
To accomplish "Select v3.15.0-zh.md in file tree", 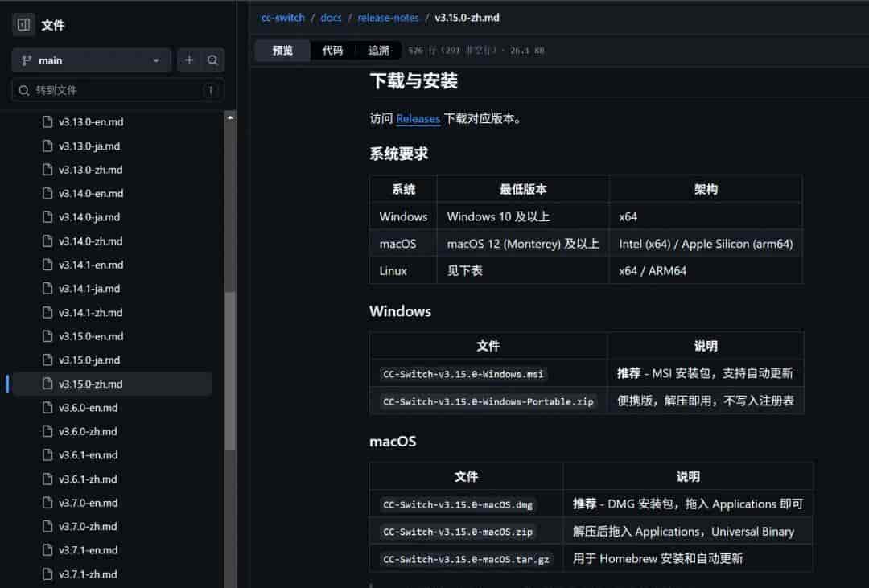I will (x=113, y=384).
